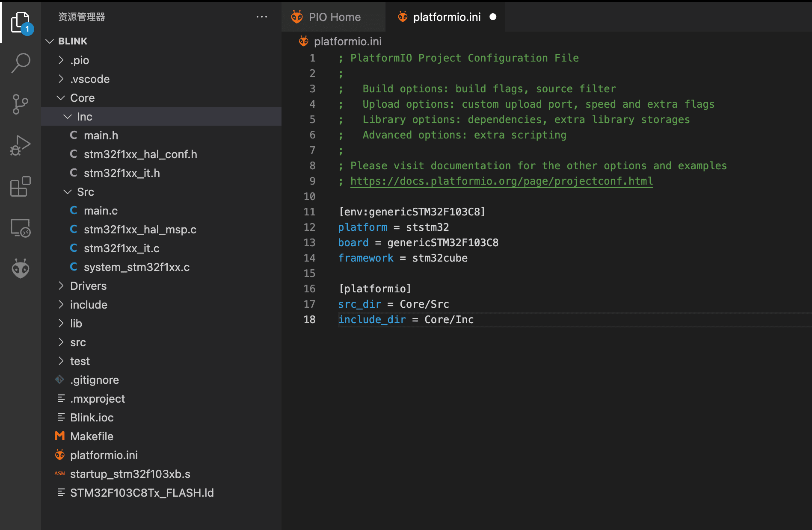Image resolution: width=812 pixels, height=530 pixels.
Task: Open the Makefile in the explorer
Action: [92, 436]
